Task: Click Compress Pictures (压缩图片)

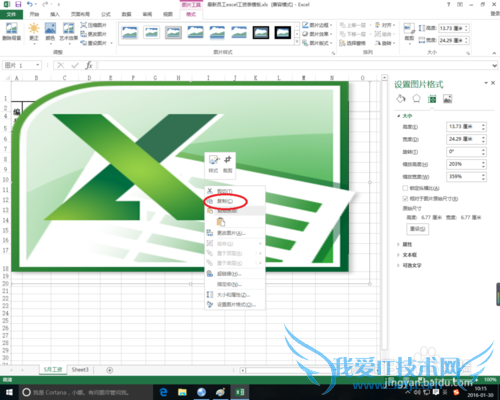Action: point(94,25)
